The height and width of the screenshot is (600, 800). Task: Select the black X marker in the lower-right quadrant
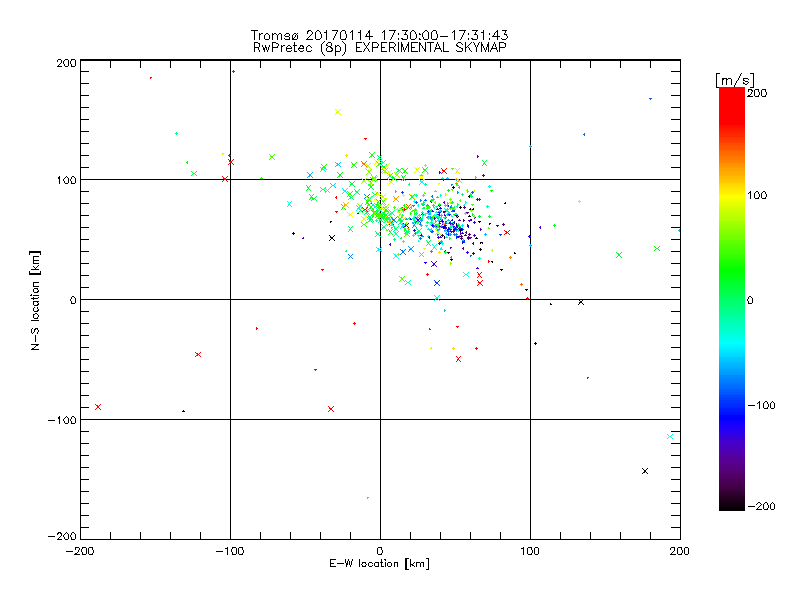[645, 471]
